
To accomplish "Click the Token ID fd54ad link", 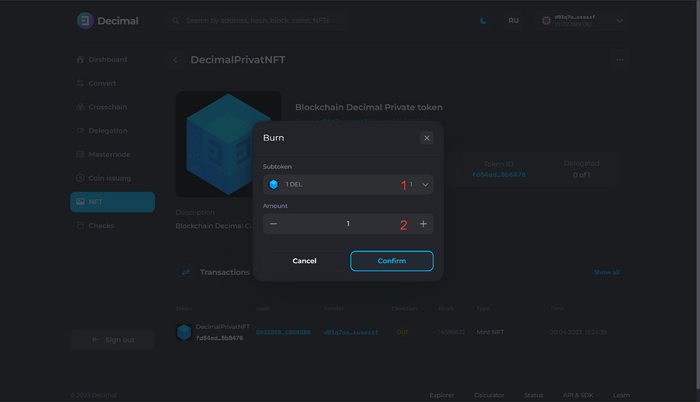I will 499,175.
